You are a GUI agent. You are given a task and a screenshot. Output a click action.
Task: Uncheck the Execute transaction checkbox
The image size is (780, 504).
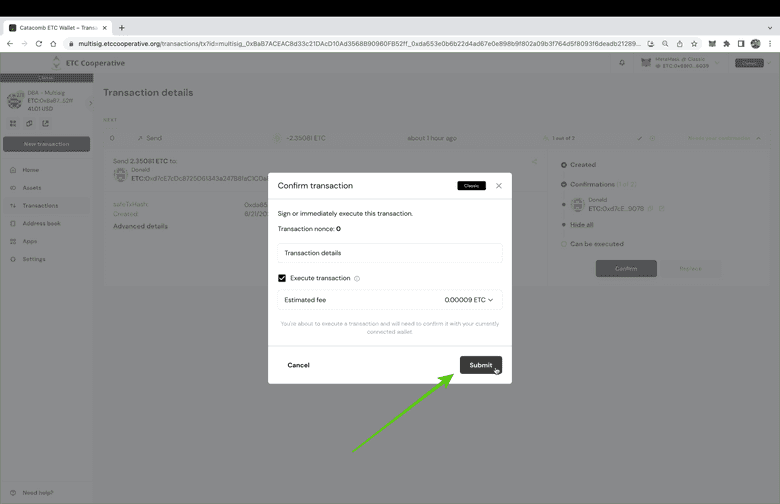pos(282,278)
